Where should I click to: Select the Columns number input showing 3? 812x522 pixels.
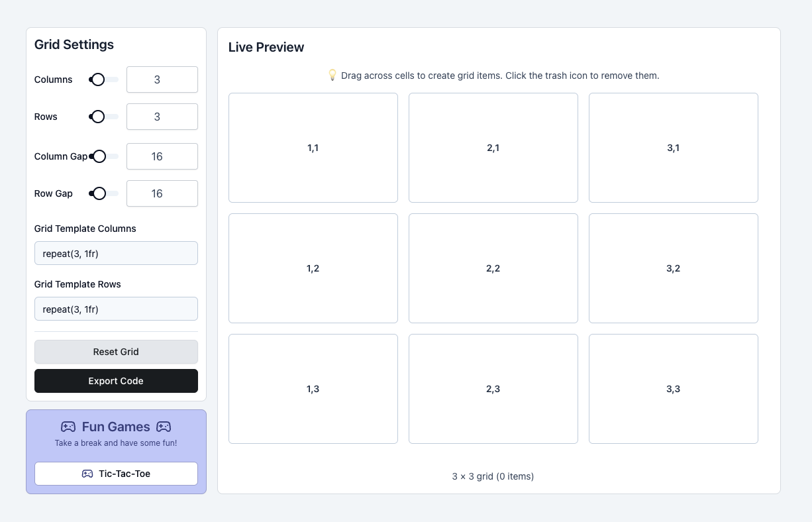[x=162, y=79]
